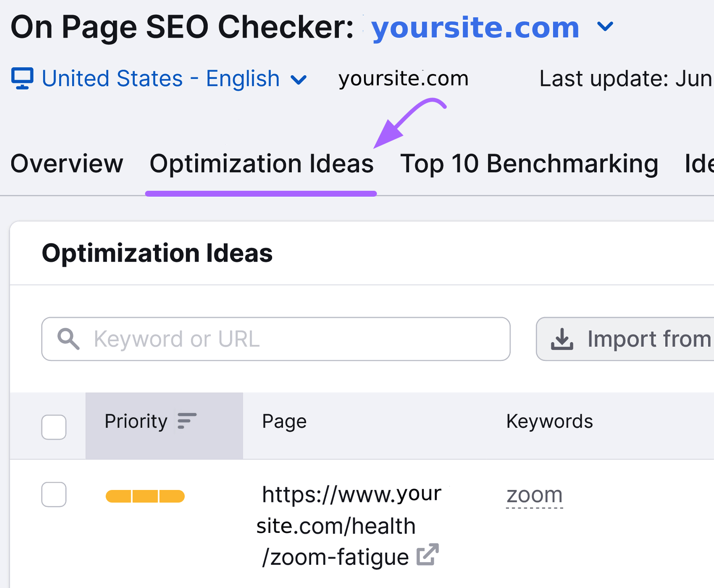Open the zoom keyword link
Image resolution: width=714 pixels, height=588 pixels.
tap(534, 495)
